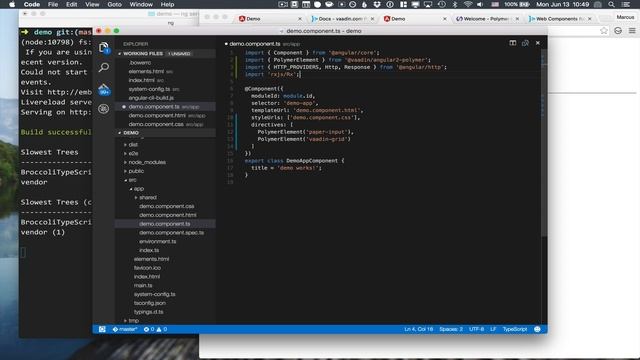Viewport: 640px width, 360px height.
Task: Open tsconfig.json in the file tree
Action: 150,303
